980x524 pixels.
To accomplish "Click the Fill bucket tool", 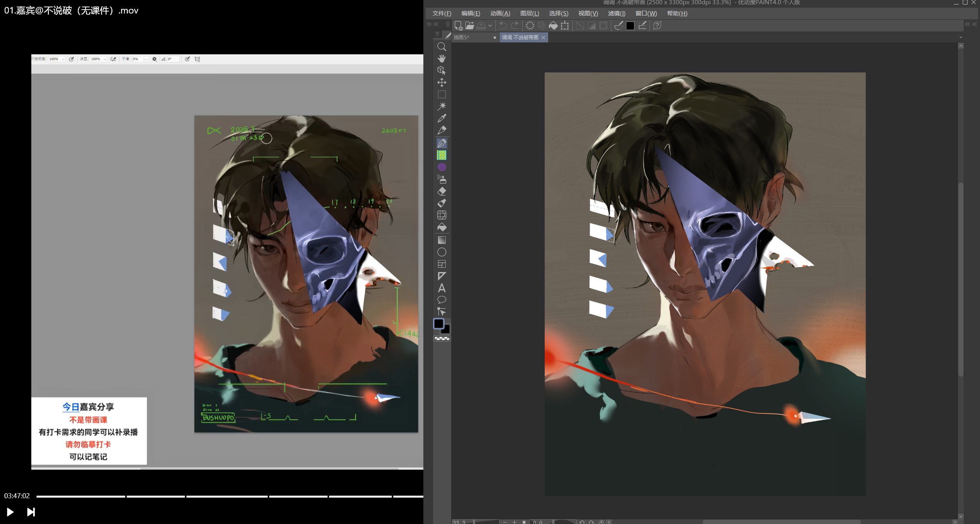I will [441, 227].
